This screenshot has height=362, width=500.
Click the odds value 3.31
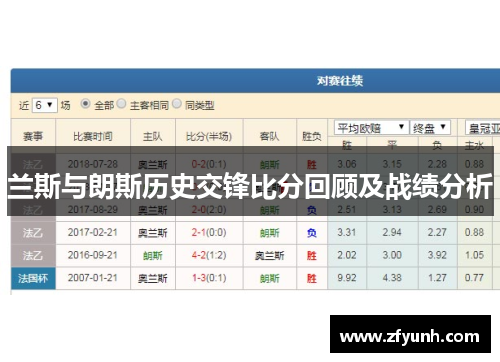pyautogui.click(x=347, y=232)
